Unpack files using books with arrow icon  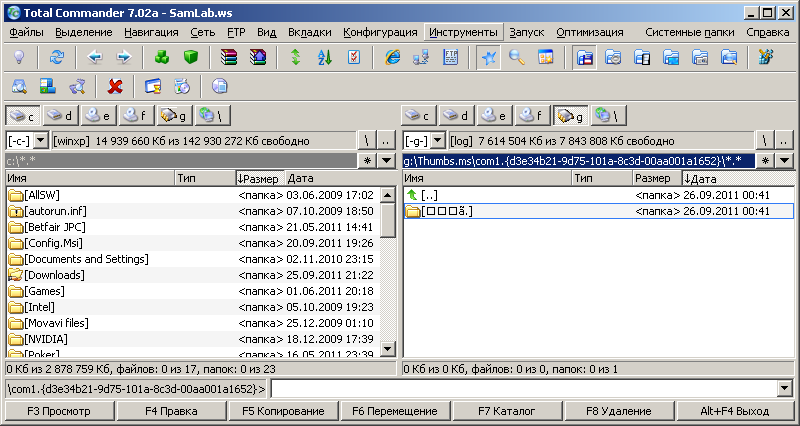coord(258,57)
